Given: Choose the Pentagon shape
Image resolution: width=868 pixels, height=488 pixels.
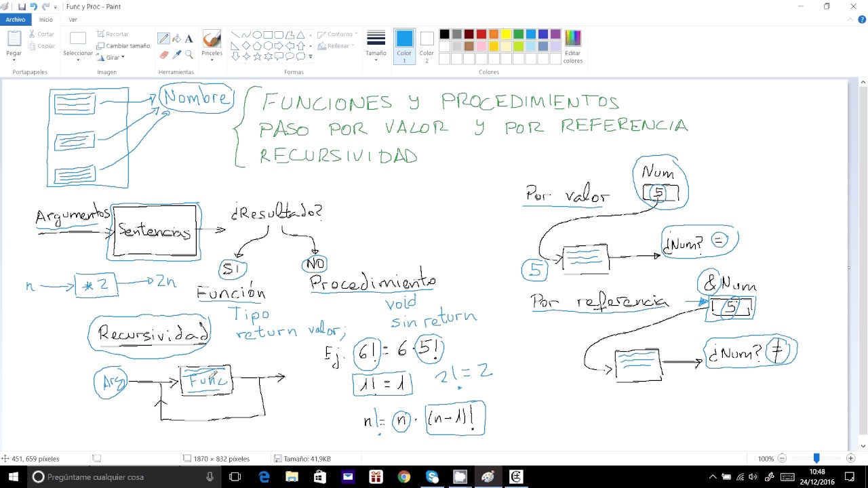Looking at the screenshot, I should (x=257, y=45).
